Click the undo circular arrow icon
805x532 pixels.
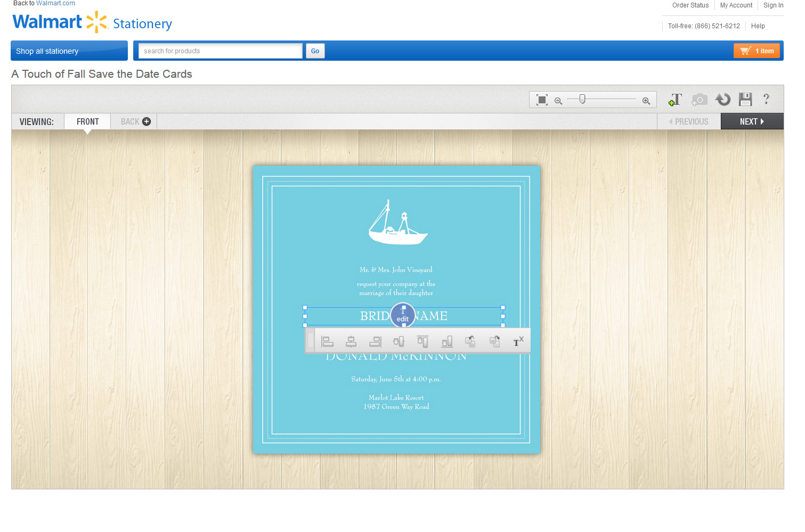(722, 100)
